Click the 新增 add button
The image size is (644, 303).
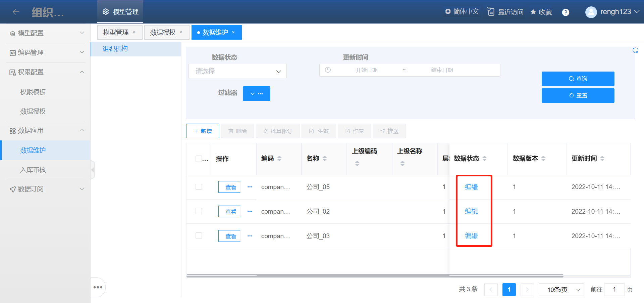click(x=203, y=131)
